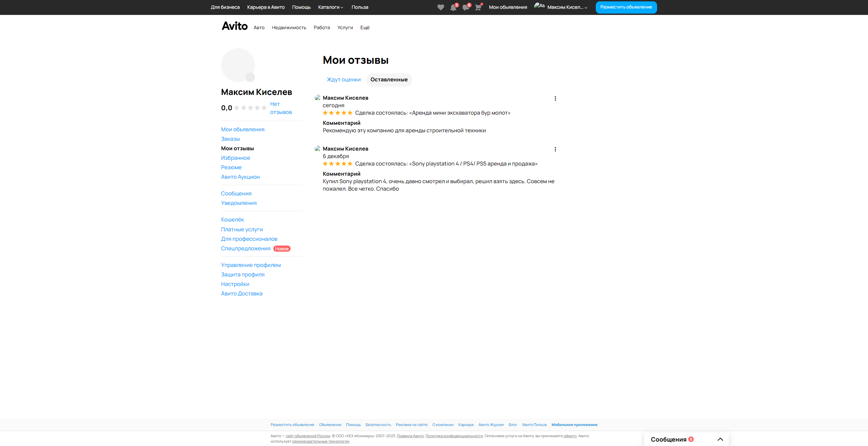Click Разместить объявление button
The height and width of the screenshot is (446, 868).
[x=626, y=7]
